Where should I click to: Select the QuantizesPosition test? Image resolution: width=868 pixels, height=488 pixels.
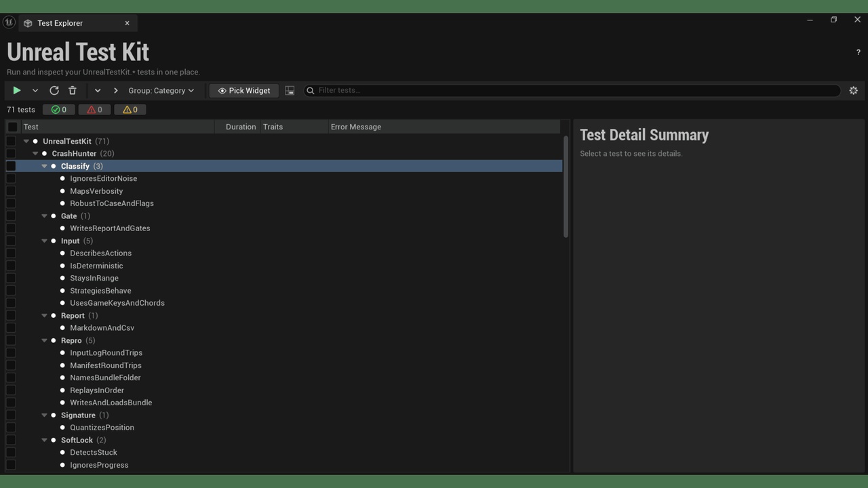coord(102,428)
